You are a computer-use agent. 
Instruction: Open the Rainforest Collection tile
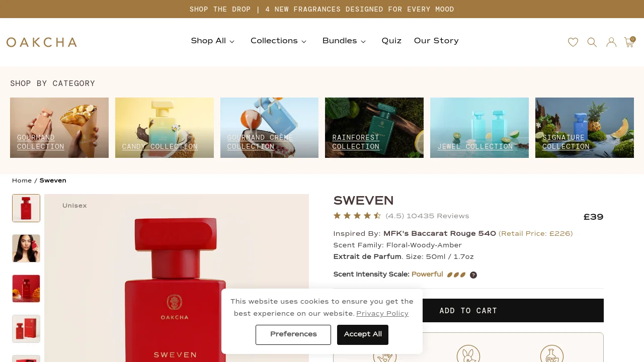(x=374, y=128)
